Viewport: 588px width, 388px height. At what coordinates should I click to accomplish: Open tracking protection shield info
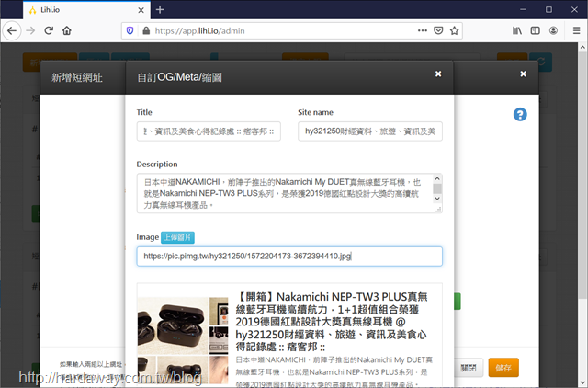click(130, 30)
